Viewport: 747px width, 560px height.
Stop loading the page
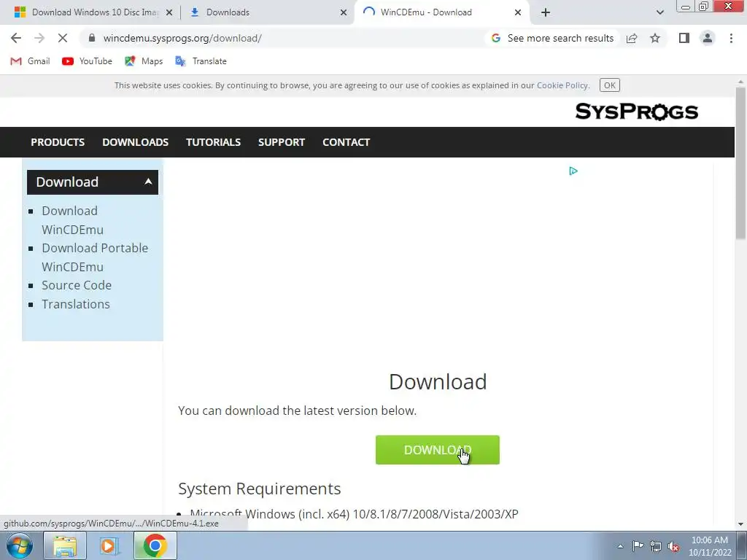coord(63,38)
